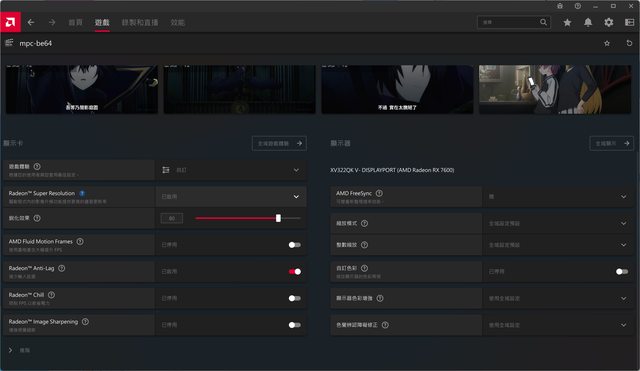Screen dimensions: 640x371
Task: Click the 銳化效果 sharpening slider handle
Action: click(x=278, y=218)
